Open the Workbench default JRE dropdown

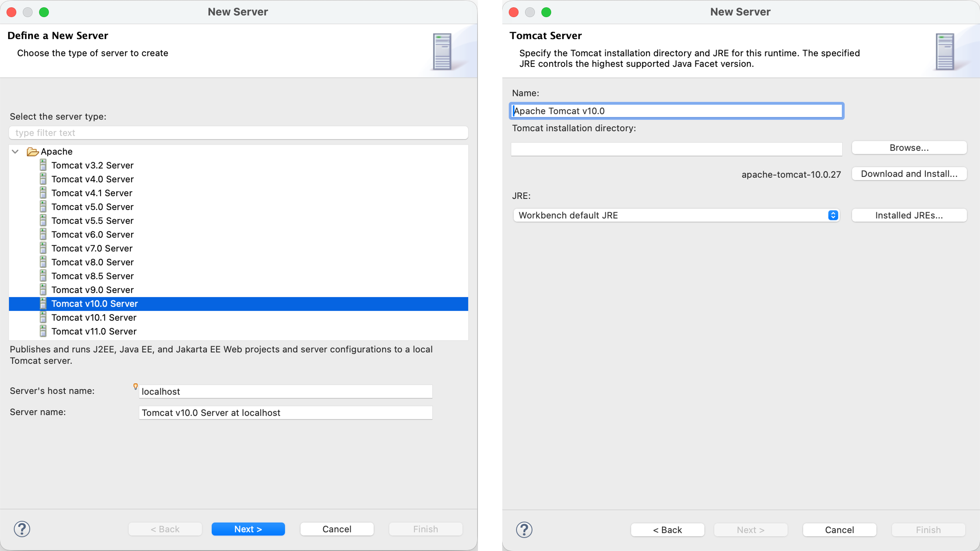point(676,215)
